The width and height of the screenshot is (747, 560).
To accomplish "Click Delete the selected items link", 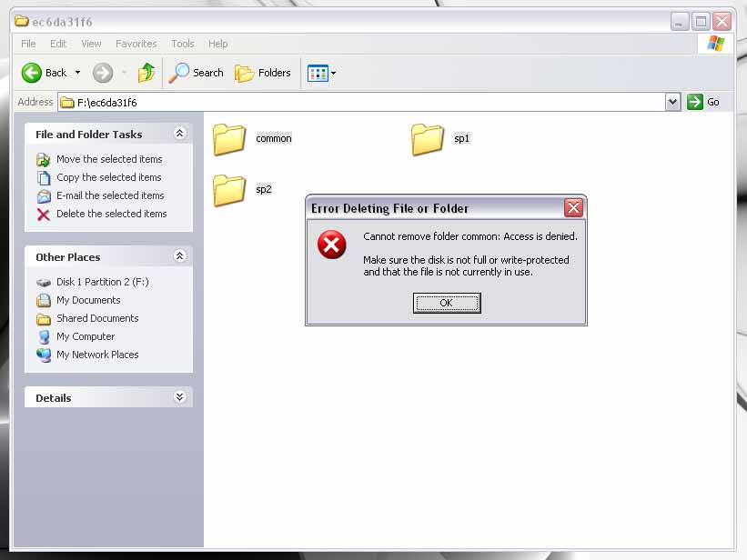I will [112, 214].
